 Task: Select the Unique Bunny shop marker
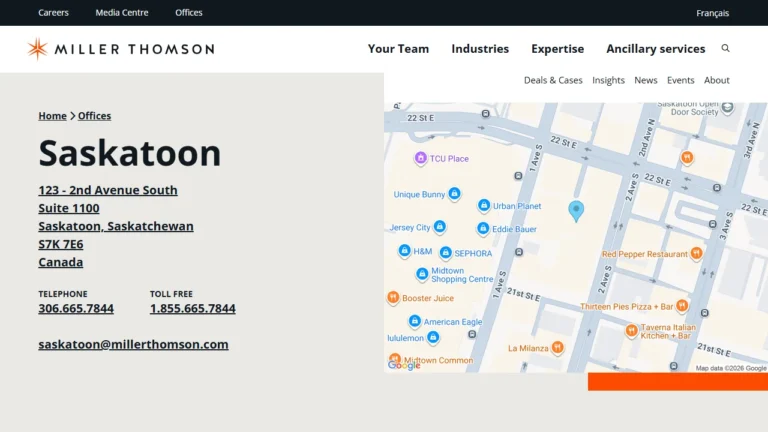(454, 193)
